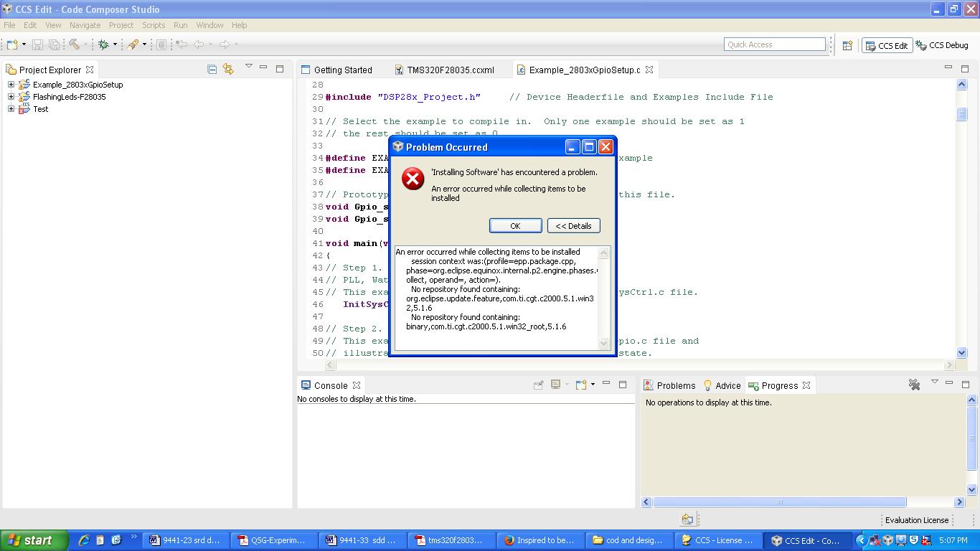The width and height of the screenshot is (980, 551).
Task: Click the Save disk icon in toolbar
Action: (x=38, y=44)
